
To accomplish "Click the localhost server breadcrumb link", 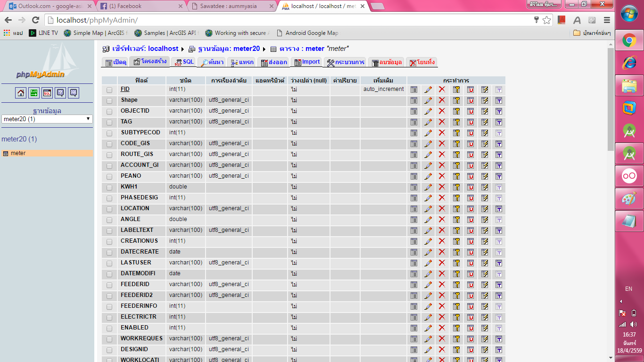I will click(145, 49).
